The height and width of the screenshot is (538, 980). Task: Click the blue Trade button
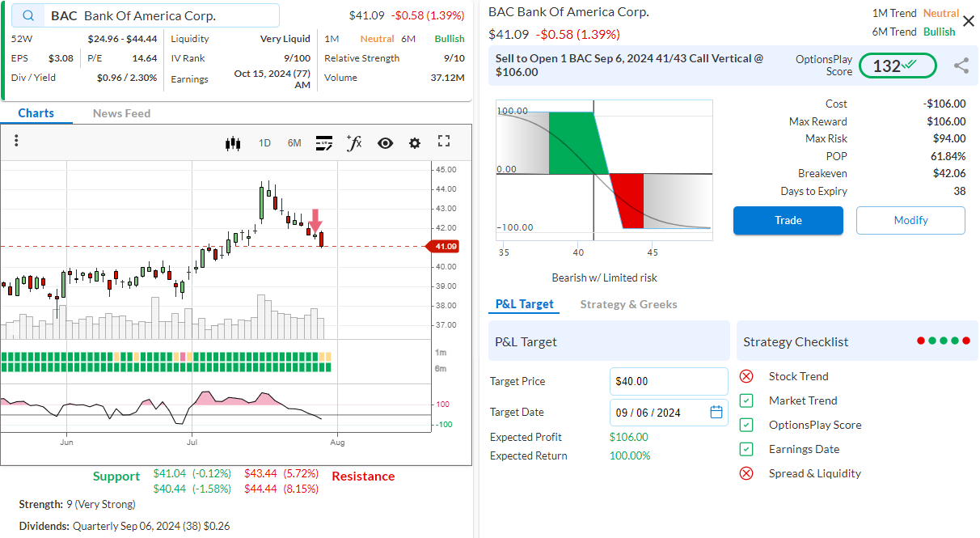click(788, 220)
